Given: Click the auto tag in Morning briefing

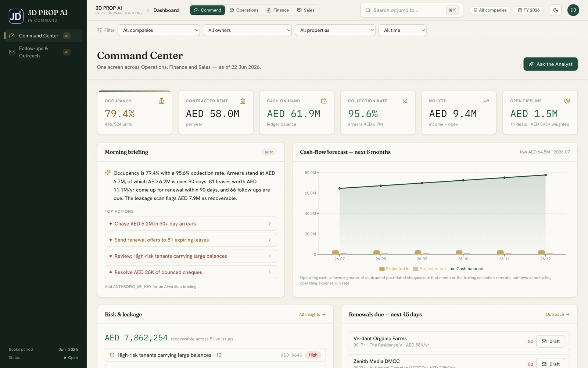Looking at the screenshot, I should pyautogui.click(x=269, y=152).
